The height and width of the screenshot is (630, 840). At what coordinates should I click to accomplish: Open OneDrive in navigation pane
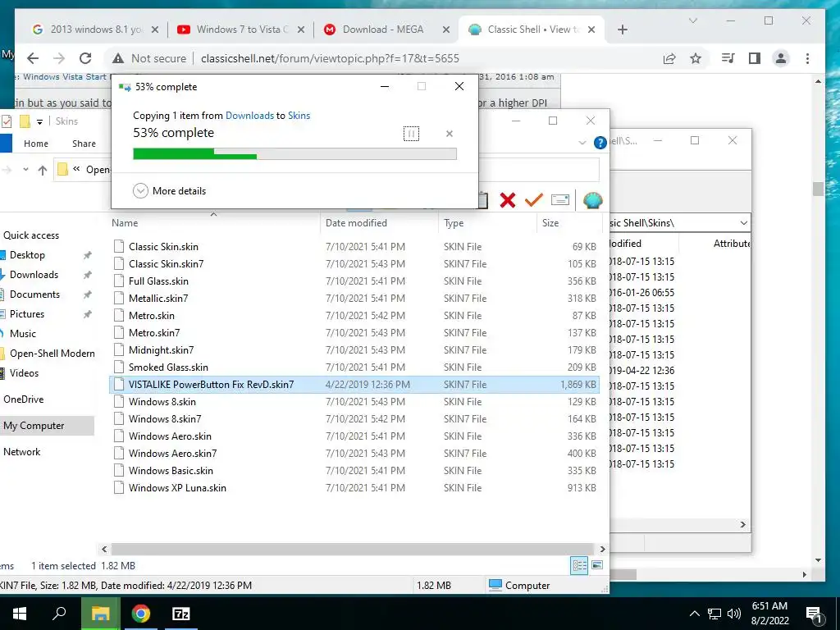point(23,399)
